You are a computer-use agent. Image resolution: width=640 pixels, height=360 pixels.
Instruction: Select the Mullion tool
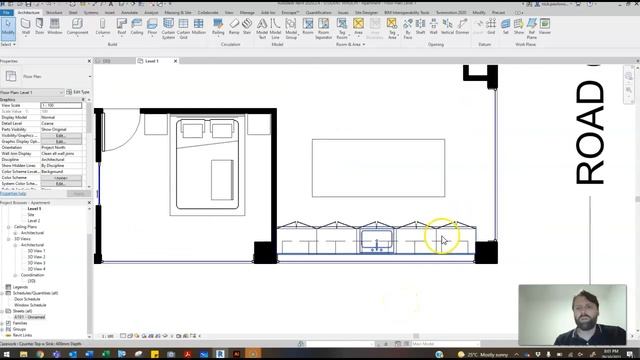[199, 27]
